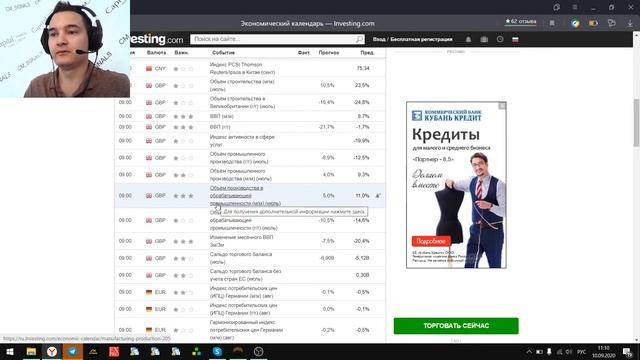Open Skype from the taskbar
Screen dimensions: 640x360
(x=217, y=351)
